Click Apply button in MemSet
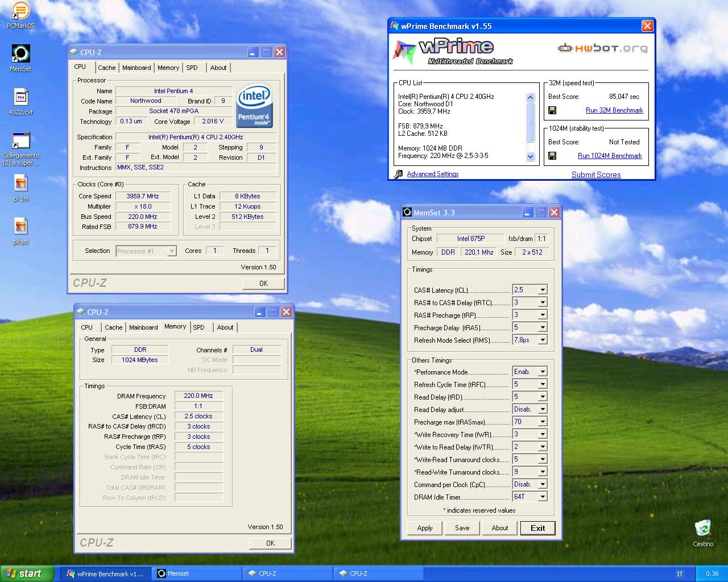 click(x=425, y=528)
